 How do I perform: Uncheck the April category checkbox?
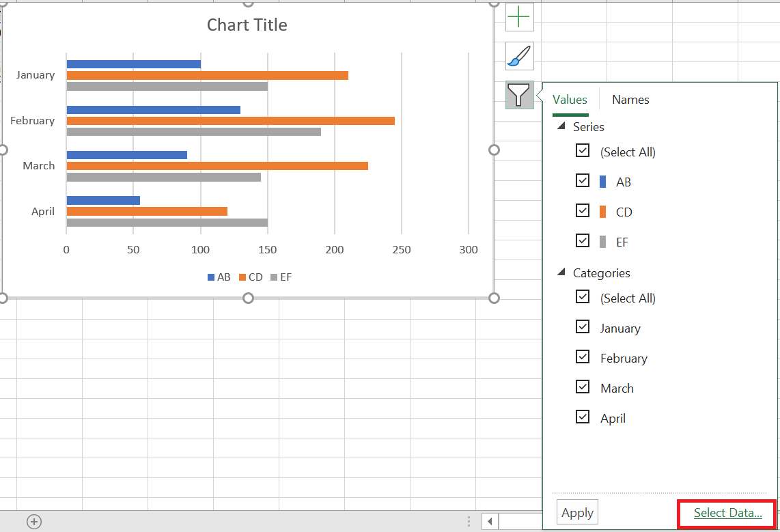point(583,417)
